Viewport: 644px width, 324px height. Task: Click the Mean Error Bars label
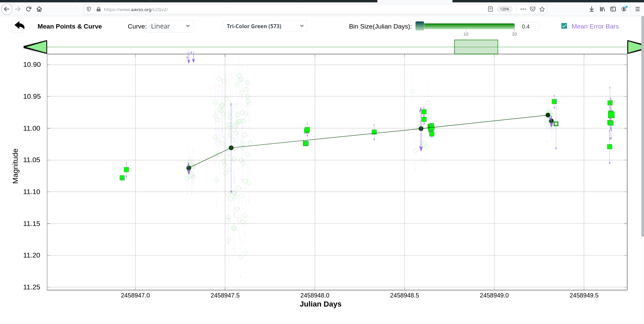595,27
